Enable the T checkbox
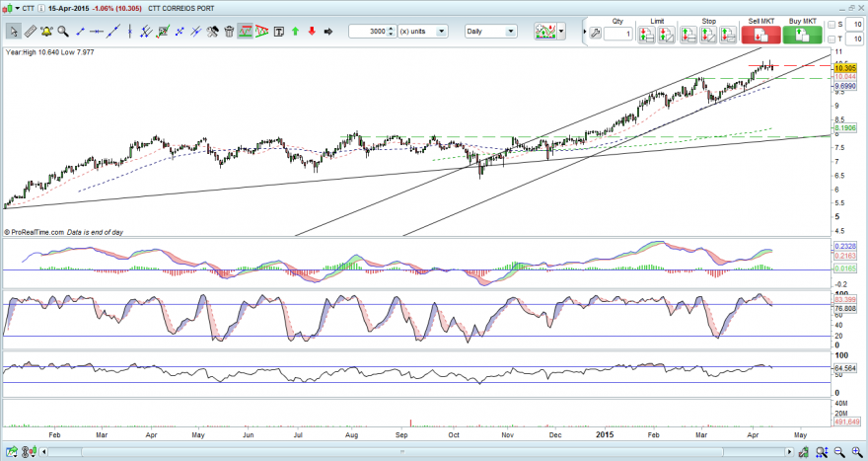 (x=832, y=38)
